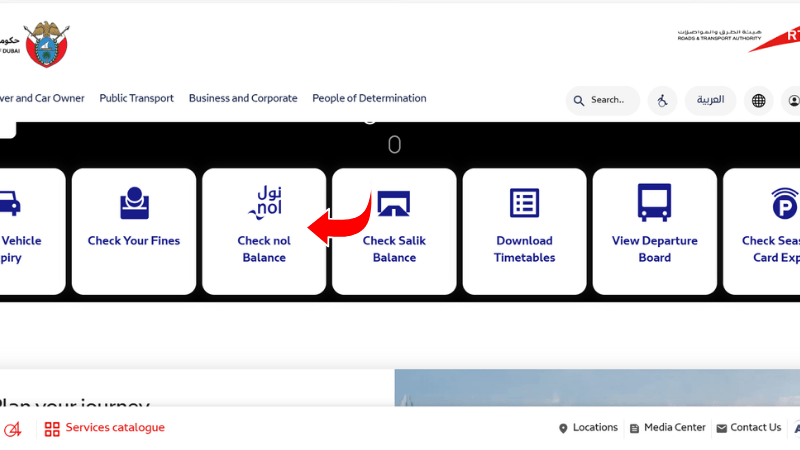
Task: Open the People of Determination menu
Action: tap(369, 98)
